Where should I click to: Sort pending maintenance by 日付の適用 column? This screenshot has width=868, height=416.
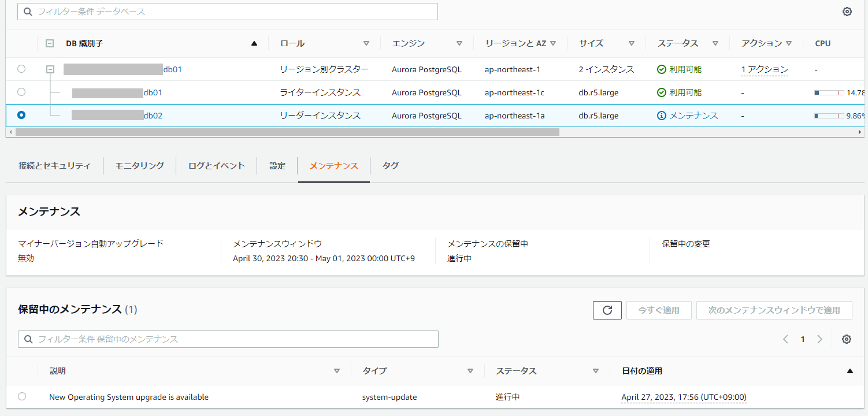point(850,371)
